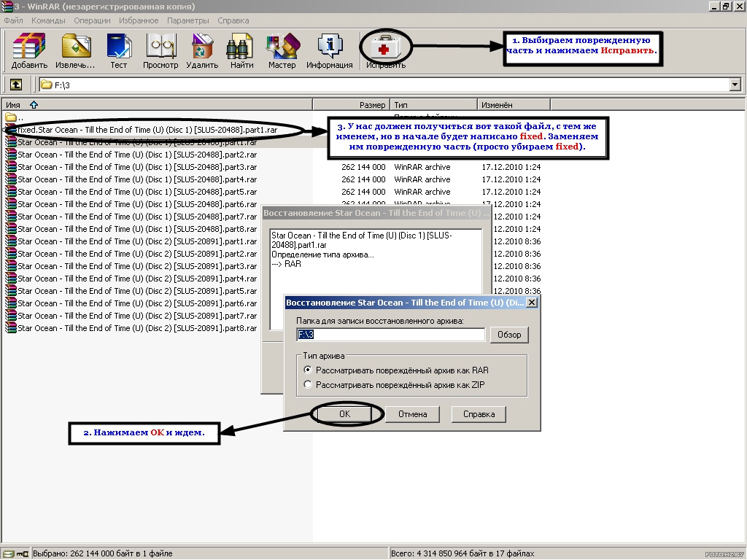747x560 pixels.
Task: Click the WinRAR title bar app icon
Action: (7, 6)
